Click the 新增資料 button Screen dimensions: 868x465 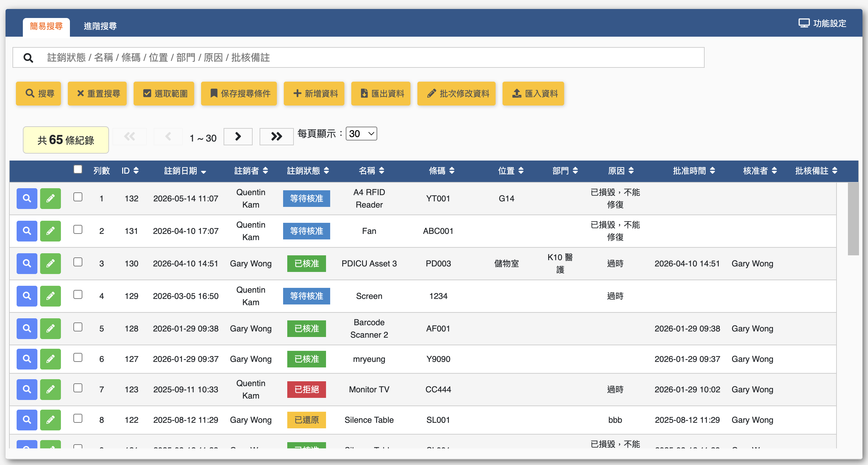314,93
